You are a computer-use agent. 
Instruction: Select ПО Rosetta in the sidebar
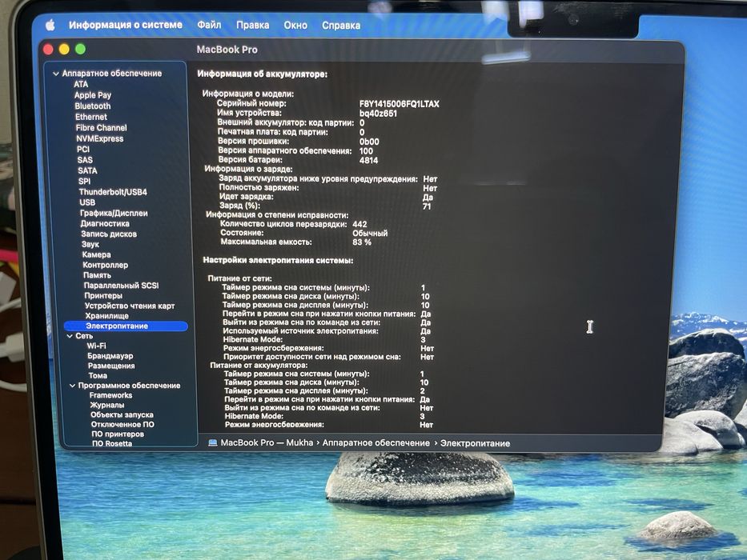(112, 443)
